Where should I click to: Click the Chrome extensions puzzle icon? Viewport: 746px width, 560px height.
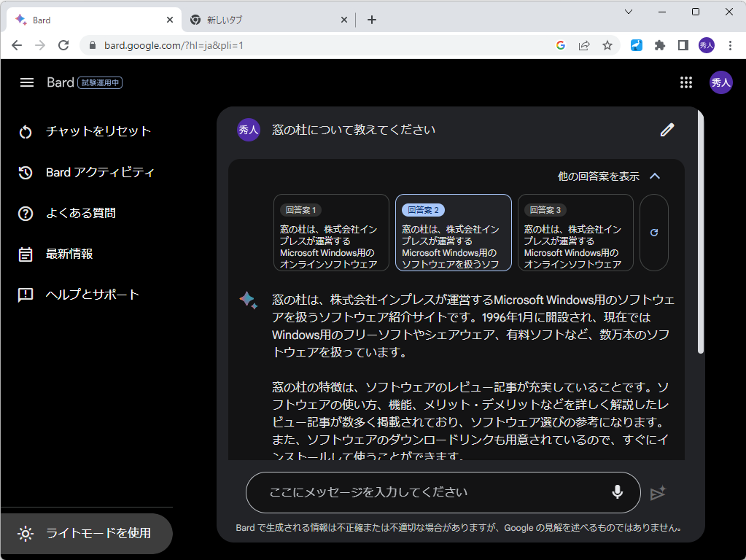tap(659, 45)
